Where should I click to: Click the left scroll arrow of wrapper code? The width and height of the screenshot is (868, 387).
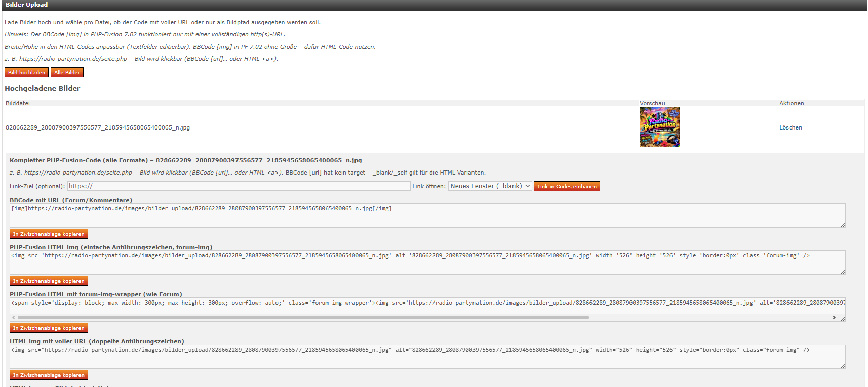[14, 318]
